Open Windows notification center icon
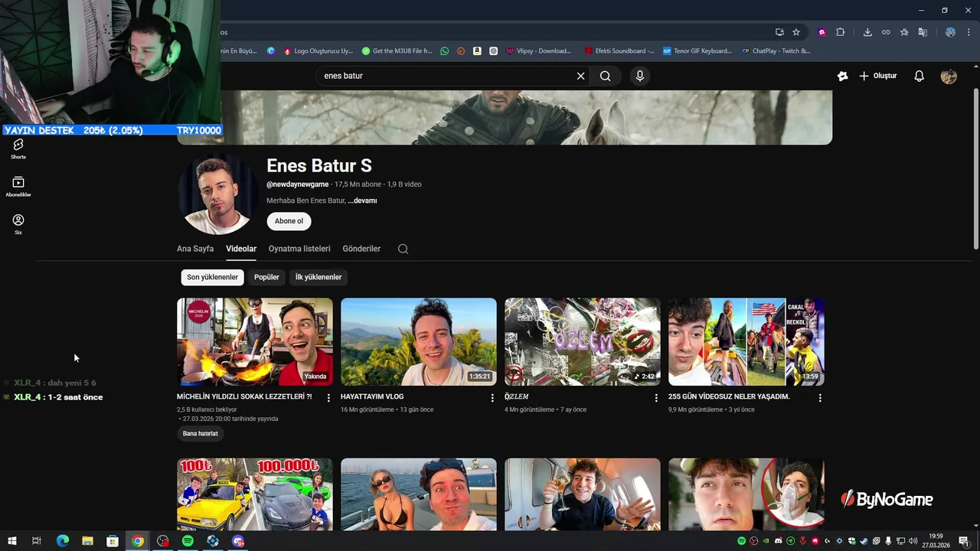Viewport: 980px width, 551px height. (x=964, y=541)
